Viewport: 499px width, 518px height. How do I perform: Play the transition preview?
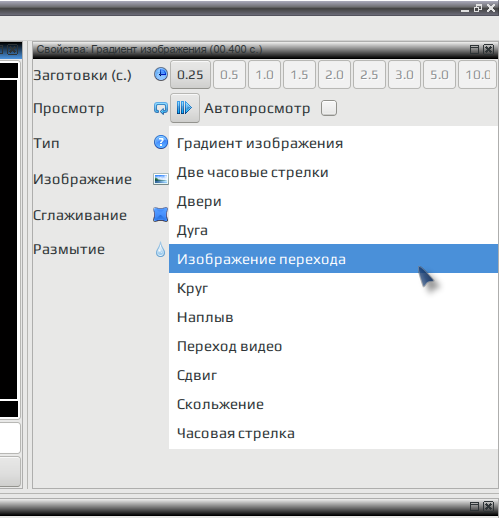coord(185,108)
